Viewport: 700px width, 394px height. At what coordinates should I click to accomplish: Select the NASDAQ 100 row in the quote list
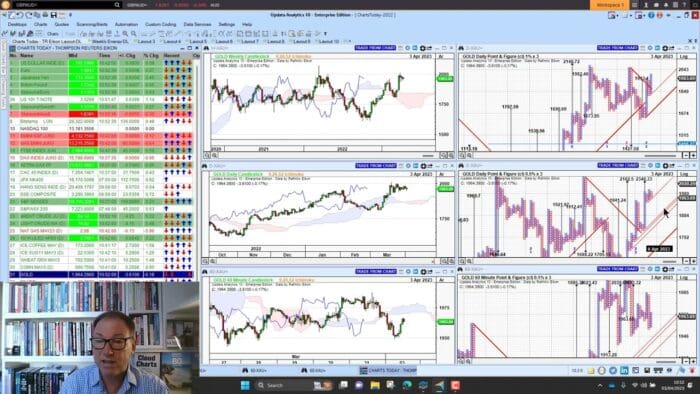click(101, 129)
